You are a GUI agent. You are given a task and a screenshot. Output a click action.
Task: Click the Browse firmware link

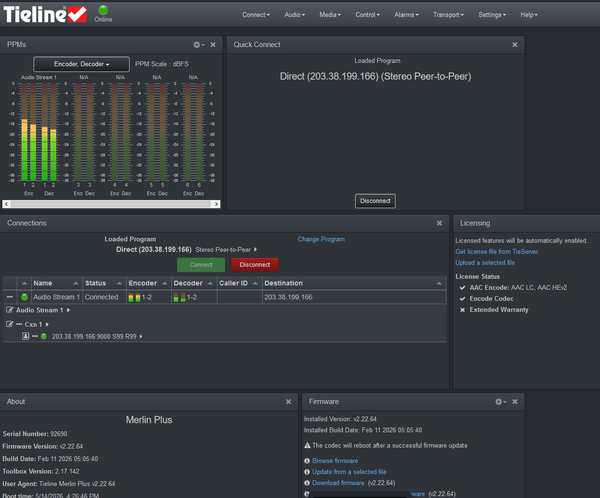[x=335, y=461]
